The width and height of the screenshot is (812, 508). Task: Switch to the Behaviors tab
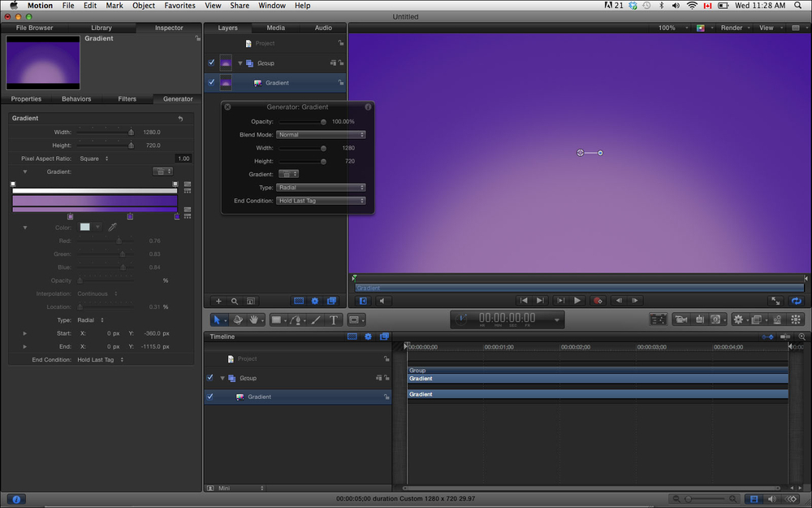click(76, 99)
